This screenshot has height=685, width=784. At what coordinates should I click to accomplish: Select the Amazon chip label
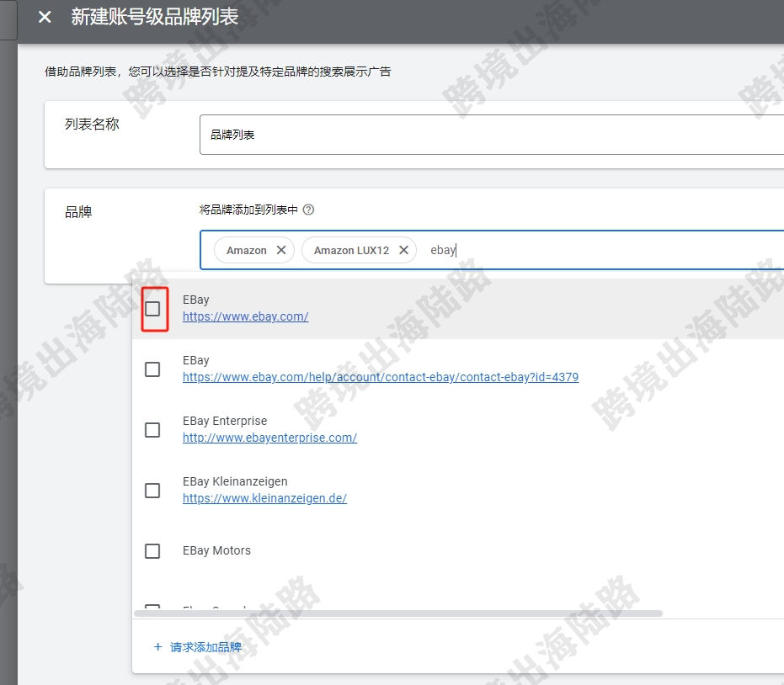point(247,250)
